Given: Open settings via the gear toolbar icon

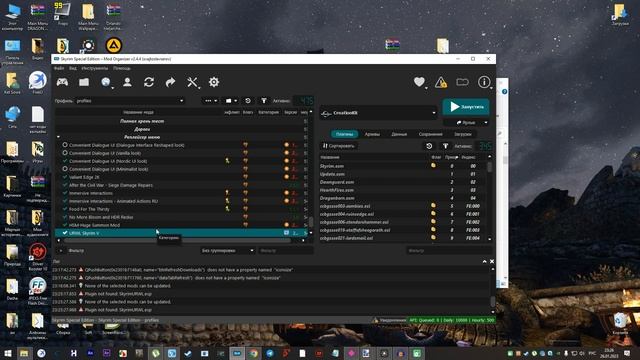Looking at the screenshot, I should click(x=213, y=82).
